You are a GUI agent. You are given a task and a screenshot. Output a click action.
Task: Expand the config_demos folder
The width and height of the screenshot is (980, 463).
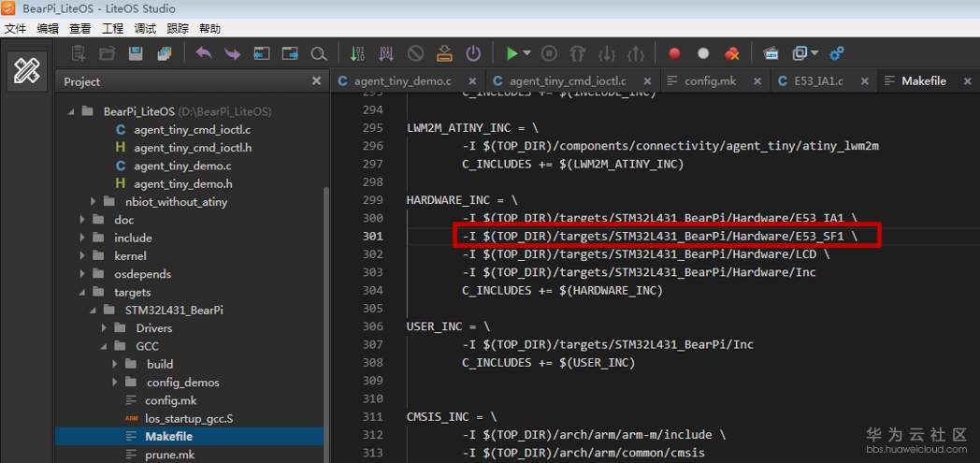coord(115,383)
